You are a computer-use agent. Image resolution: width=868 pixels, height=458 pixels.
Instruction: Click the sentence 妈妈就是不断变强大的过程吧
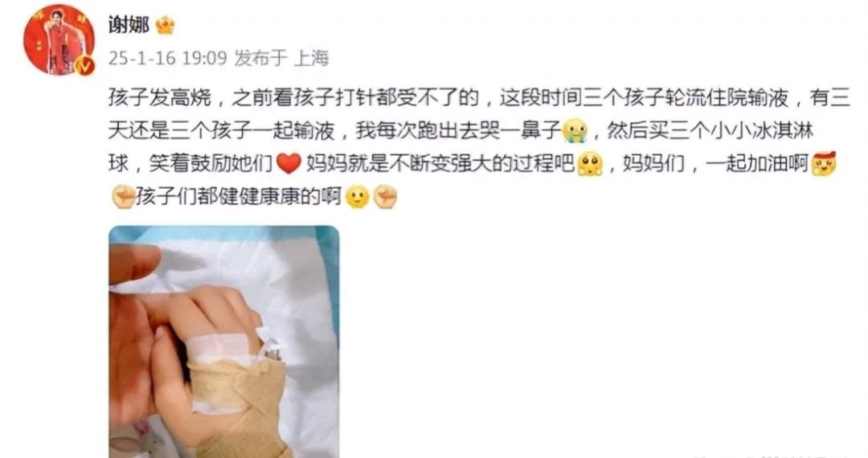click(440, 164)
